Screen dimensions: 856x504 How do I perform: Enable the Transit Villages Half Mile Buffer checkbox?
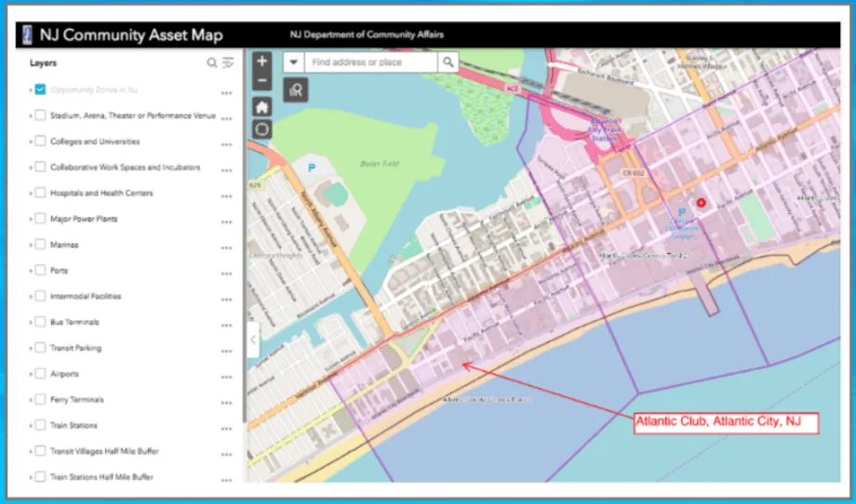(40, 451)
